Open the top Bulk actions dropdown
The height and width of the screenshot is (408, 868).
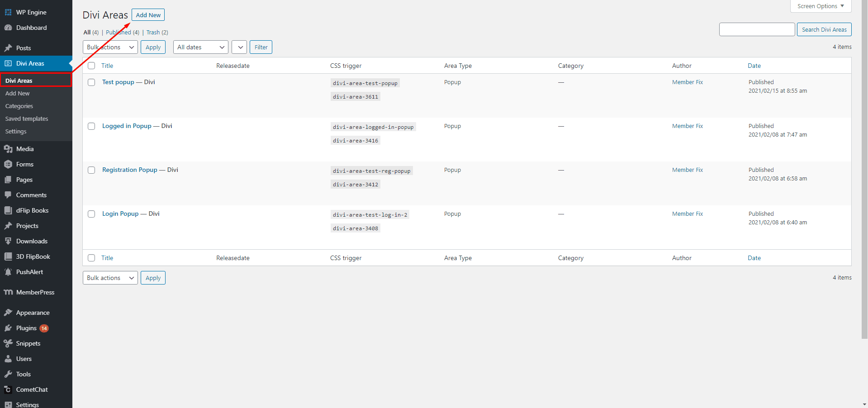click(110, 47)
